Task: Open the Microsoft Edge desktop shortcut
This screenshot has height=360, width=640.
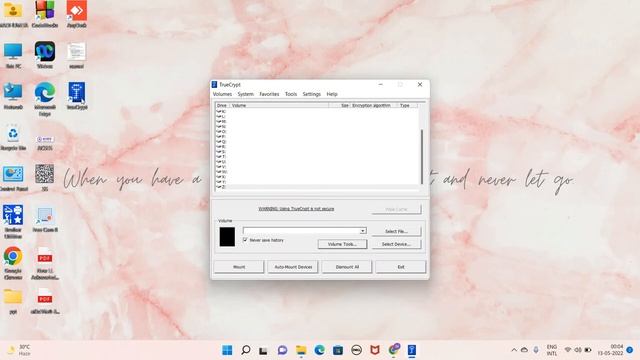Action: click(x=45, y=99)
